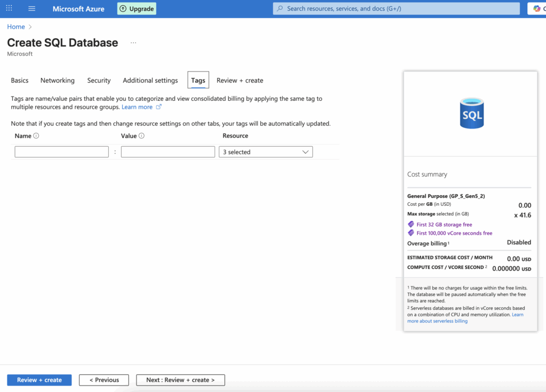Expand the ellipsis next to Create SQL Database

133,42
